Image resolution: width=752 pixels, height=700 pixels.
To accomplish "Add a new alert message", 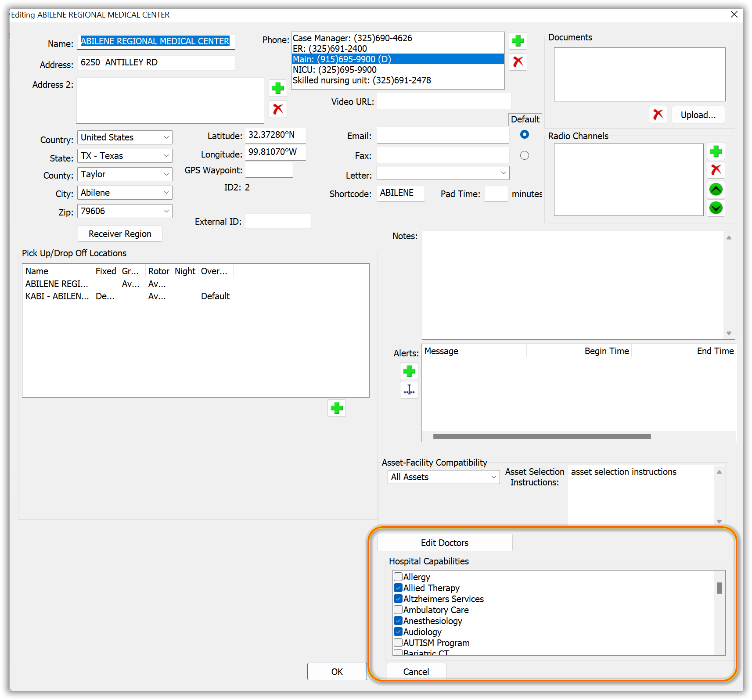I will [409, 371].
